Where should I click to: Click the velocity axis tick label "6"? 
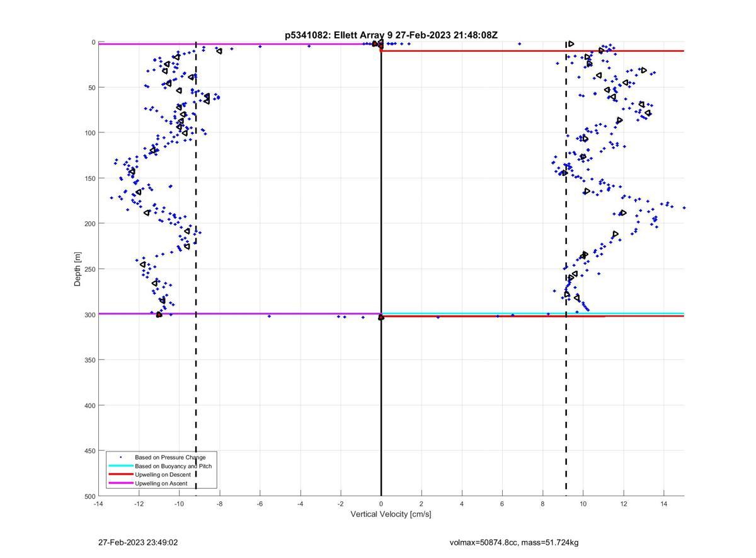pos(502,504)
